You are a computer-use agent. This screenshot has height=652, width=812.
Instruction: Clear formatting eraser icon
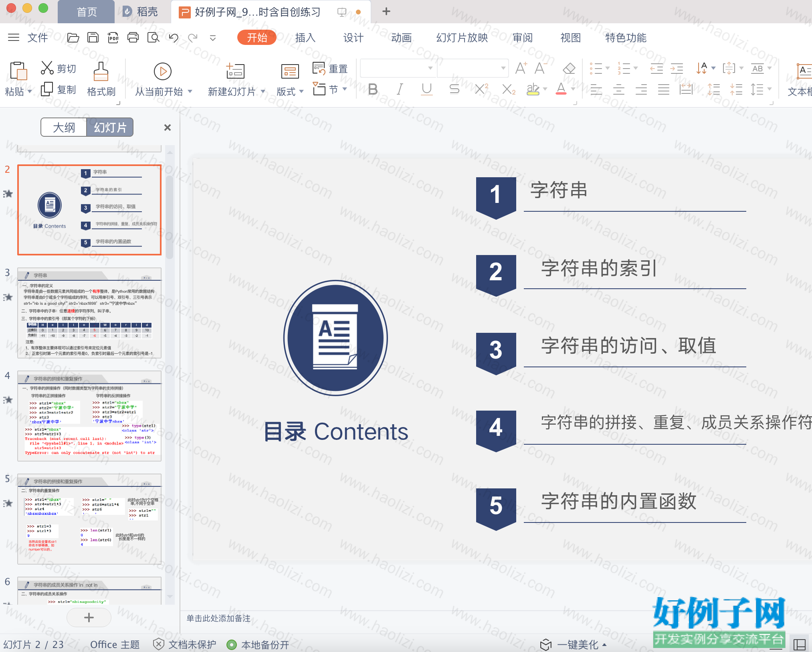click(569, 68)
